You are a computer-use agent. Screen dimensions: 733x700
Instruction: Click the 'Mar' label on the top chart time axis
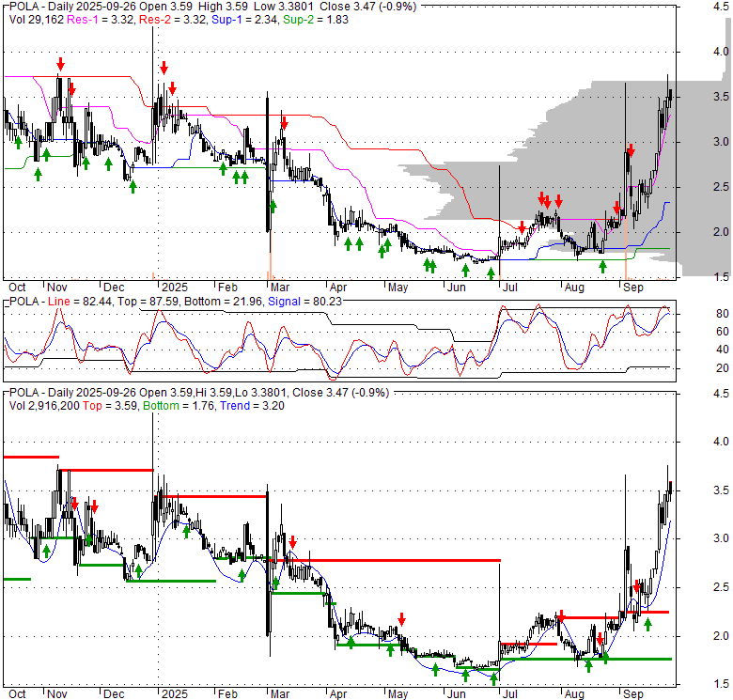pos(279,287)
